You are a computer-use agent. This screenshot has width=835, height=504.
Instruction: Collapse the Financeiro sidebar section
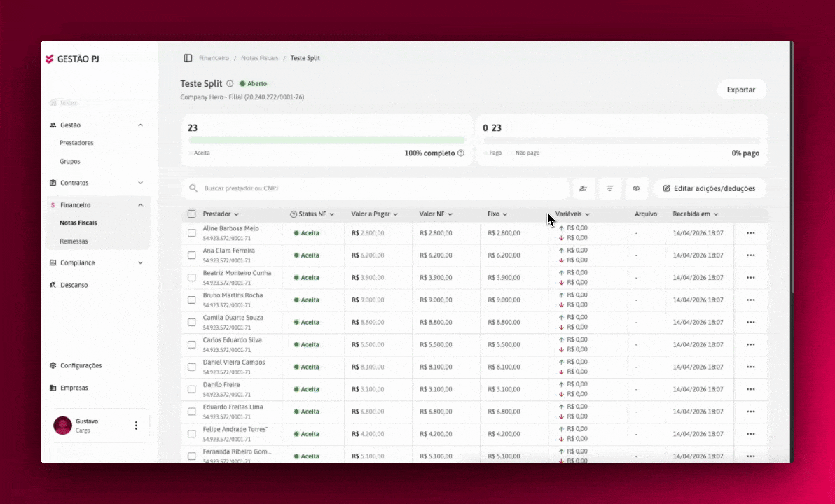(x=141, y=205)
